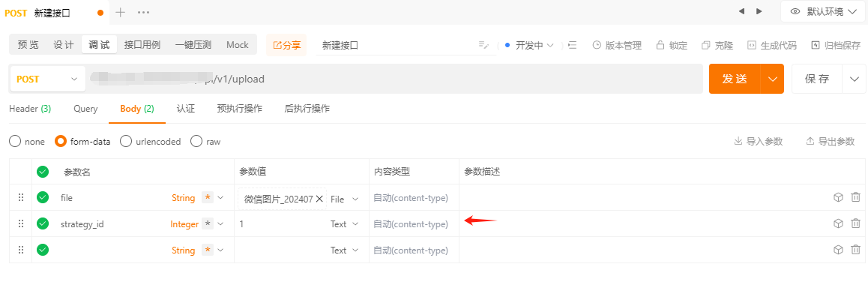Switch to the 设计 tab
The width and height of the screenshot is (868, 285).
coord(63,45)
